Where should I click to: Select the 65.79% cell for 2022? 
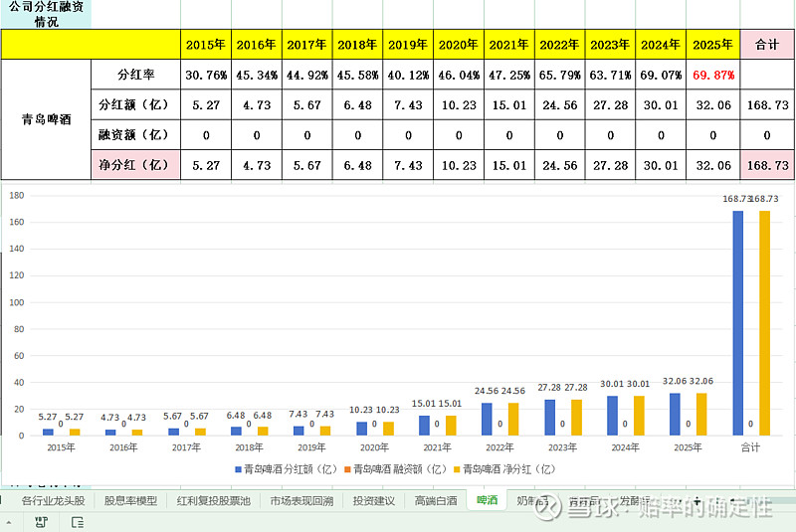[559, 75]
